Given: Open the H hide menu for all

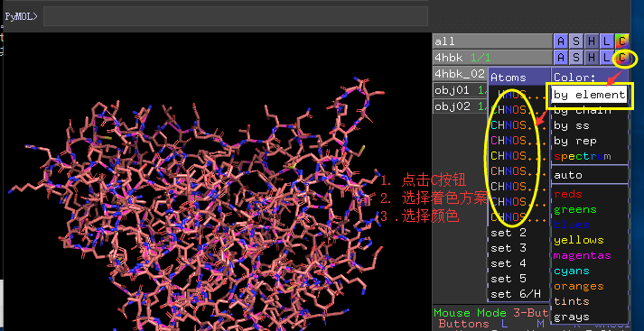Looking at the screenshot, I should tap(592, 41).
